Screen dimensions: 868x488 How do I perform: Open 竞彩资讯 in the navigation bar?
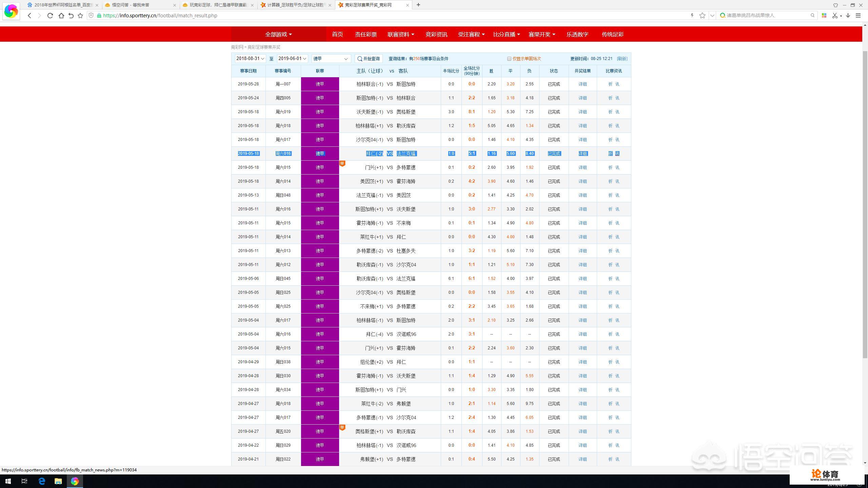click(x=436, y=34)
